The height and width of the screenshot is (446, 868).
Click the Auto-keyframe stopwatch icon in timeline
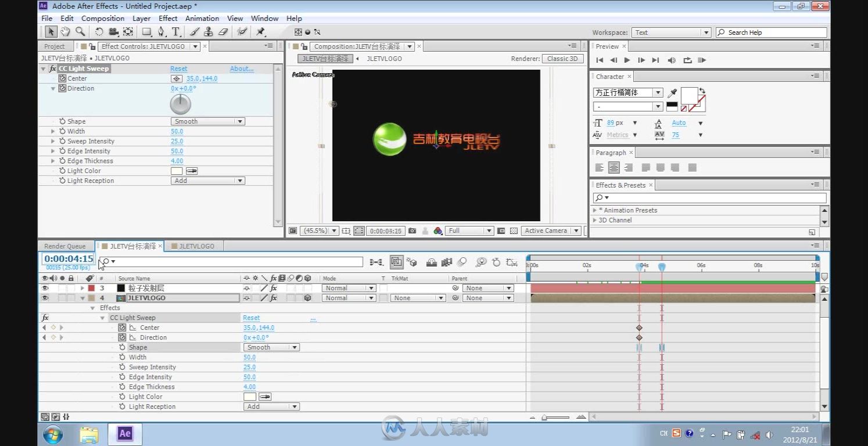[496, 262]
